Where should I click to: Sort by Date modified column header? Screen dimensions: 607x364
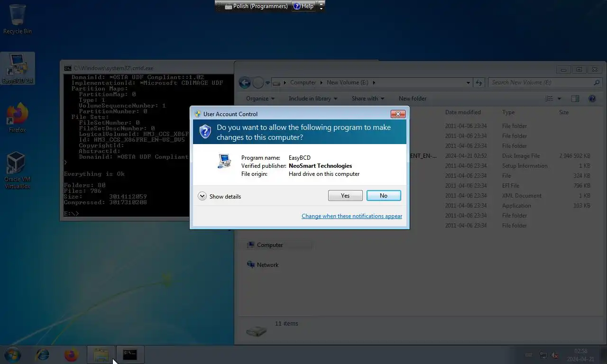pos(463,112)
